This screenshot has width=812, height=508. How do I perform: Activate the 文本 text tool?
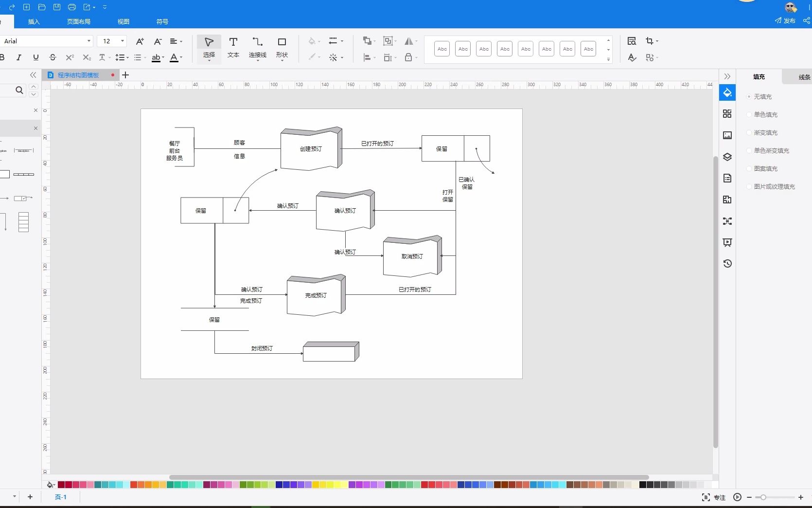coord(233,48)
